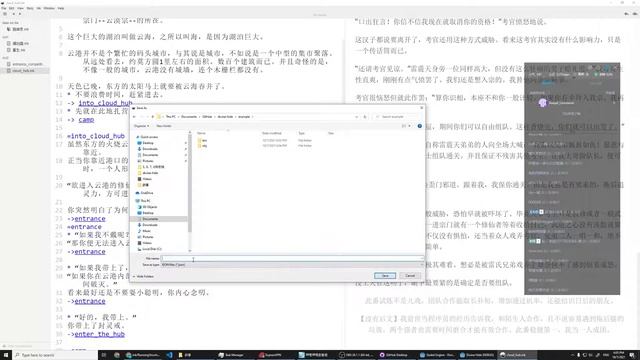Open the Save as type dropdown
The width and height of the screenshot is (640, 360).
292,265
